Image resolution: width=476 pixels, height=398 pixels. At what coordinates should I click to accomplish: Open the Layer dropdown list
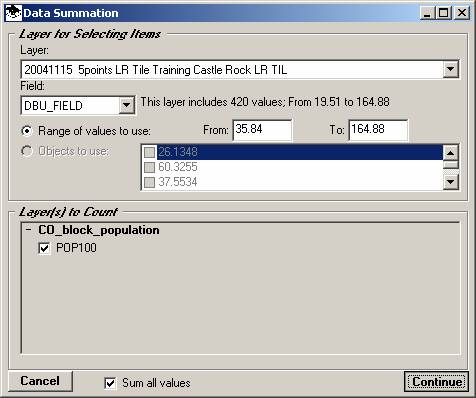point(450,69)
